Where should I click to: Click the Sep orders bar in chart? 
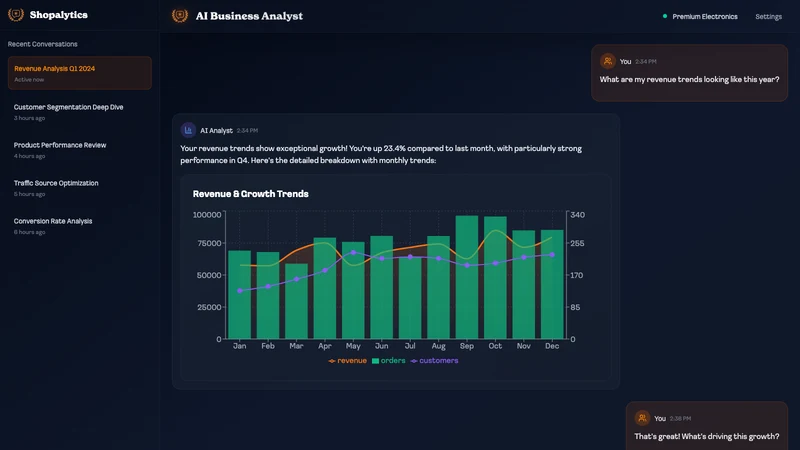coord(467,277)
